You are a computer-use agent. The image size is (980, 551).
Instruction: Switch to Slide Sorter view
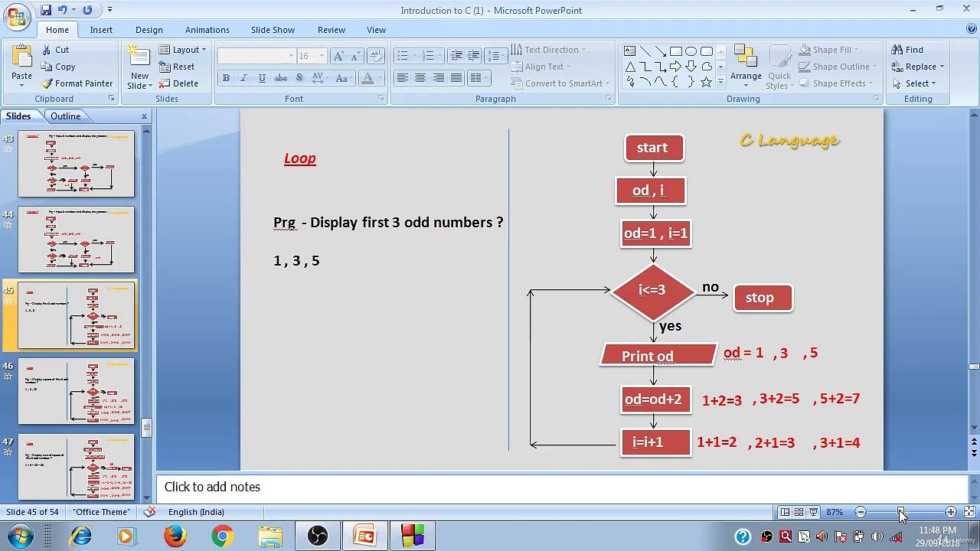point(799,512)
